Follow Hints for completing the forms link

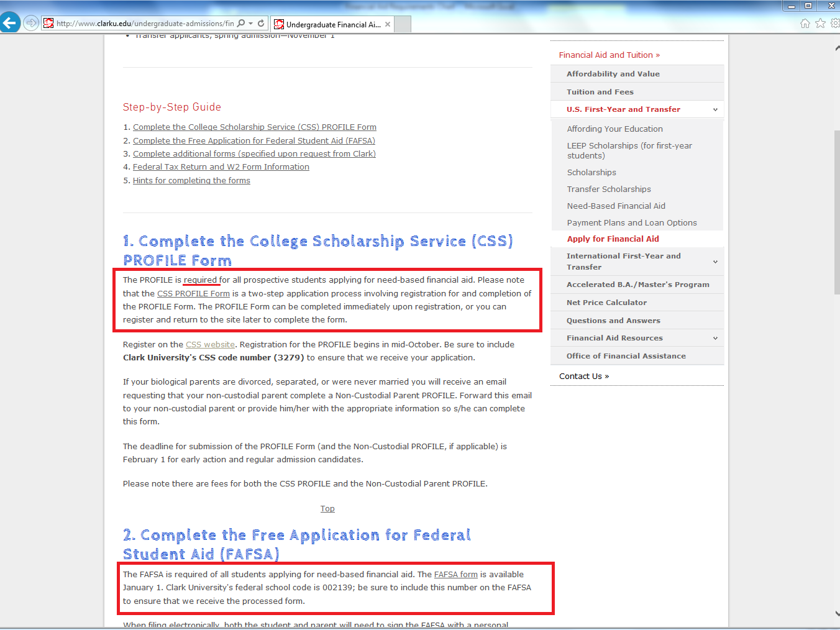[x=191, y=180]
